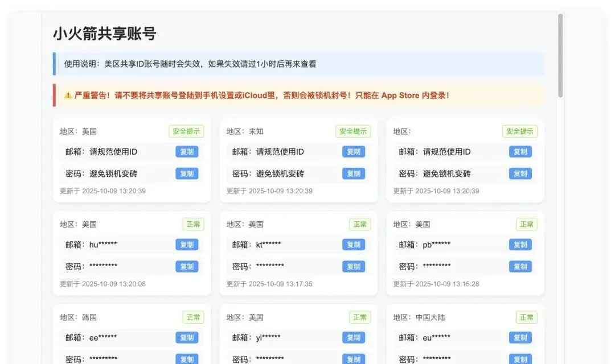Click 请规范使用ID in the 地区:未知 card
Viewport: 615px width, 364px height.
coord(280,152)
